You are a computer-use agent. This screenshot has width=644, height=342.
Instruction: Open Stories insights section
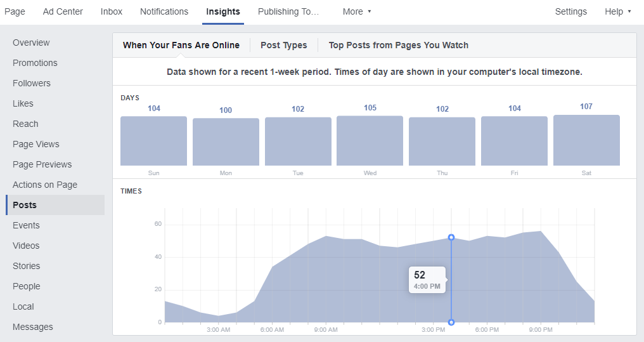(x=26, y=266)
